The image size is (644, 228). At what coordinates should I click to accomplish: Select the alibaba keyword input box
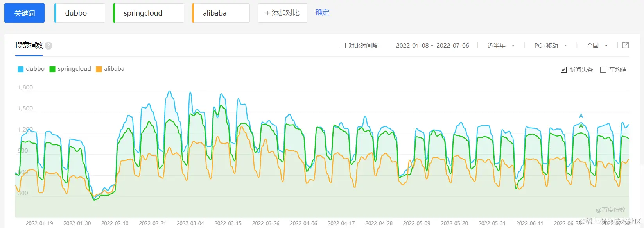(221, 13)
